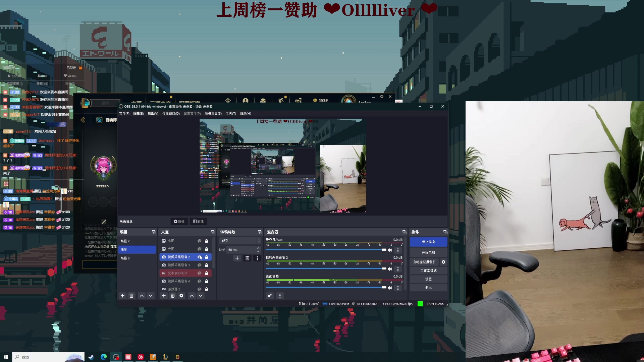This screenshot has width=644, height=362.
Task: Open Windows Start menu on taskbar
Action: point(6,357)
